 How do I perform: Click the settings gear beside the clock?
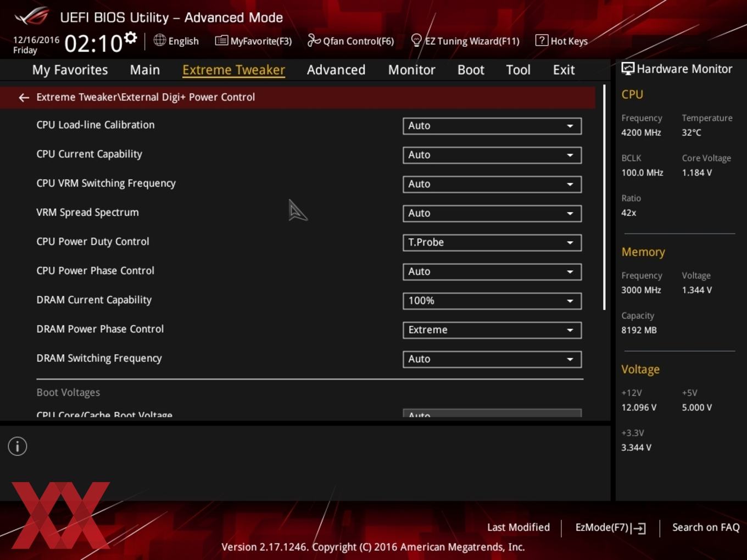(130, 37)
